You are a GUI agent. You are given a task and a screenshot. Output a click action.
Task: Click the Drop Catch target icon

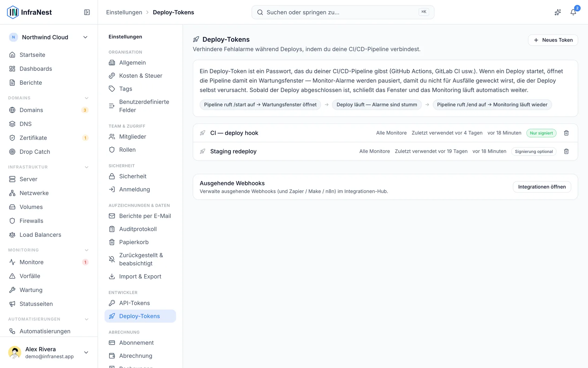(x=12, y=152)
